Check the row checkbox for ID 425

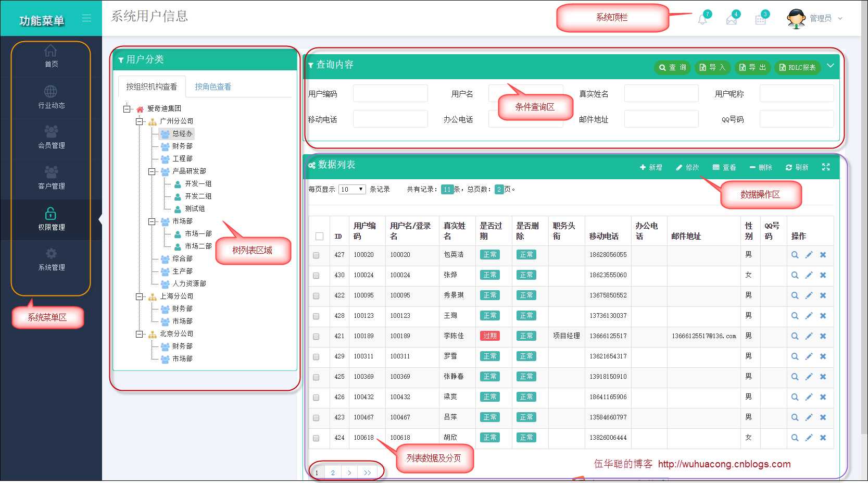click(316, 377)
